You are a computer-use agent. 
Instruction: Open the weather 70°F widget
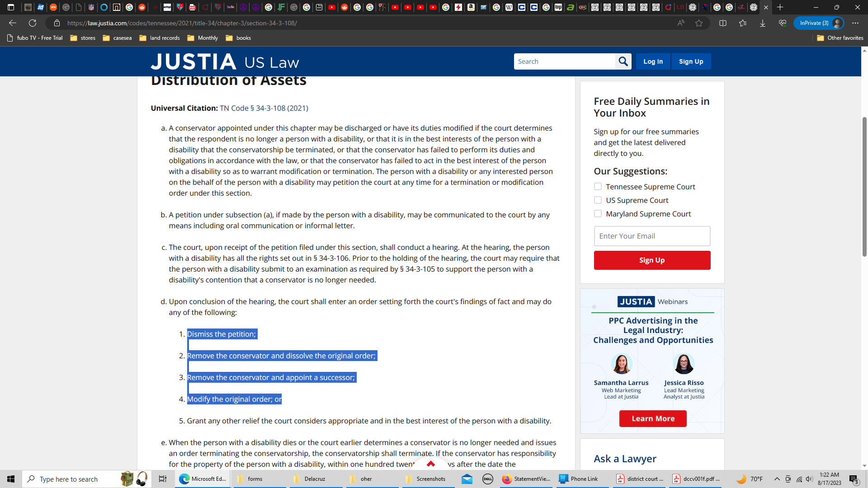pos(750,479)
